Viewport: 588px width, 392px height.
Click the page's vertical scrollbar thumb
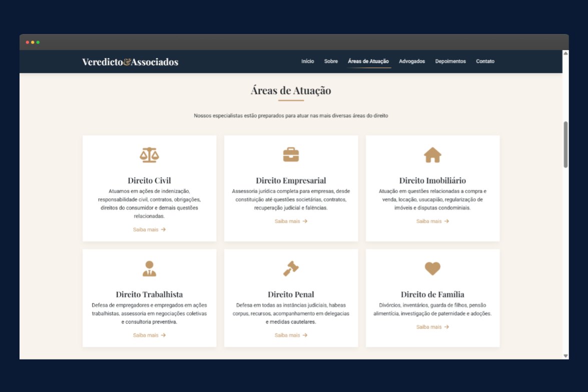(565, 144)
